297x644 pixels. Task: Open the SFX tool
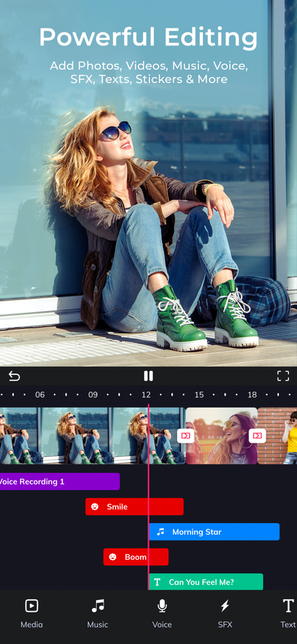225,613
